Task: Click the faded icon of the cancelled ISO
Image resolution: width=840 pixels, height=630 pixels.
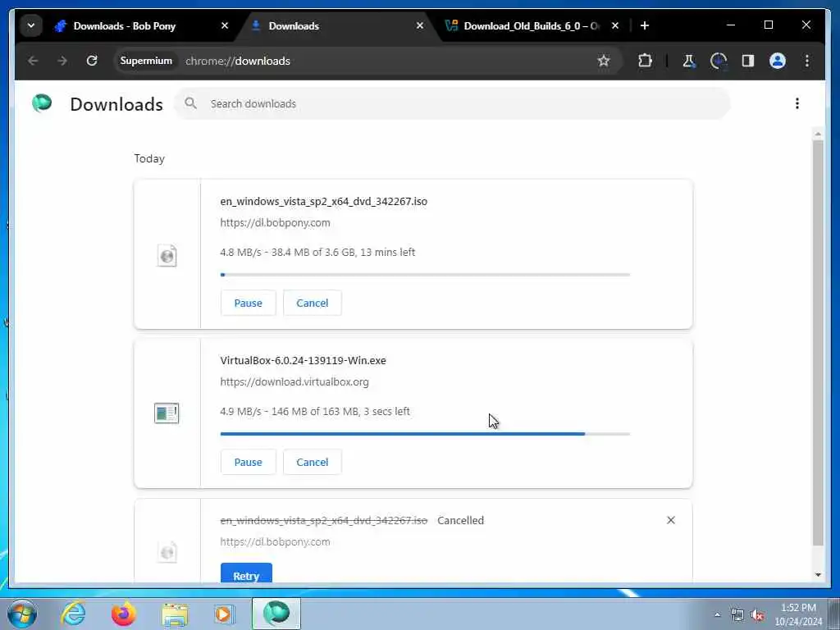Action: pos(167,552)
